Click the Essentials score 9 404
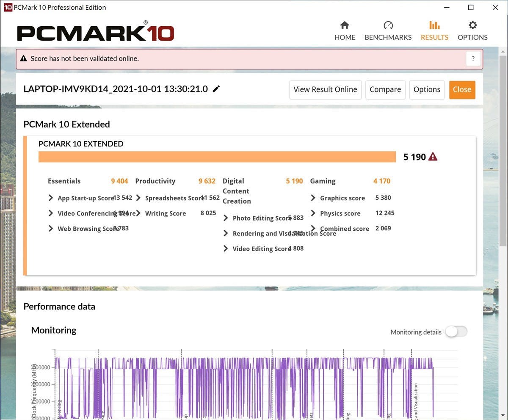This screenshot has width=508, height=420. [x=119, y=181]
